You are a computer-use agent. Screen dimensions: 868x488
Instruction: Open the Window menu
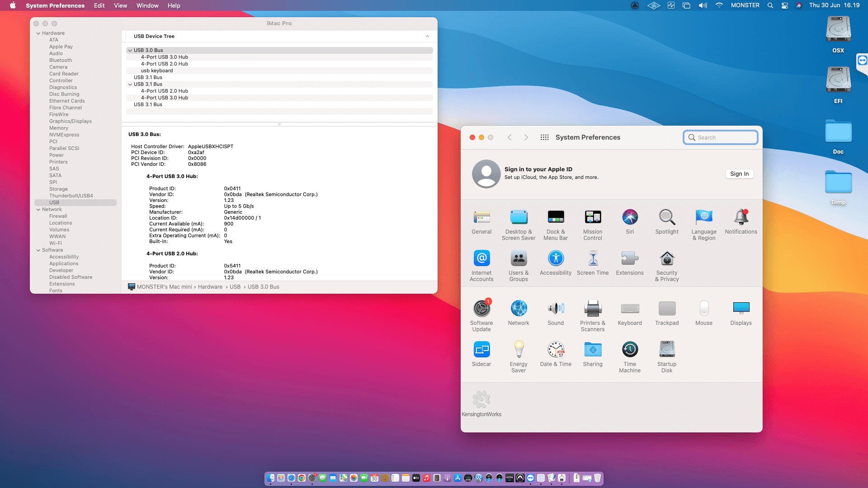147,5
